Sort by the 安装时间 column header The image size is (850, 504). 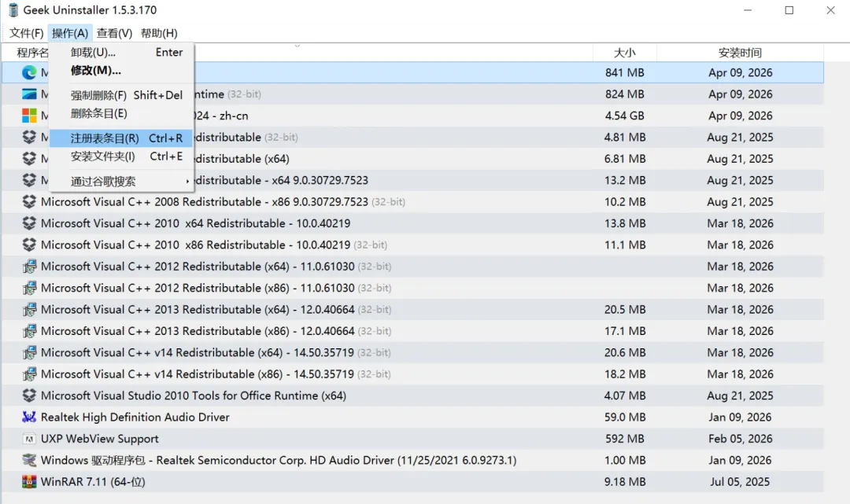740,53
